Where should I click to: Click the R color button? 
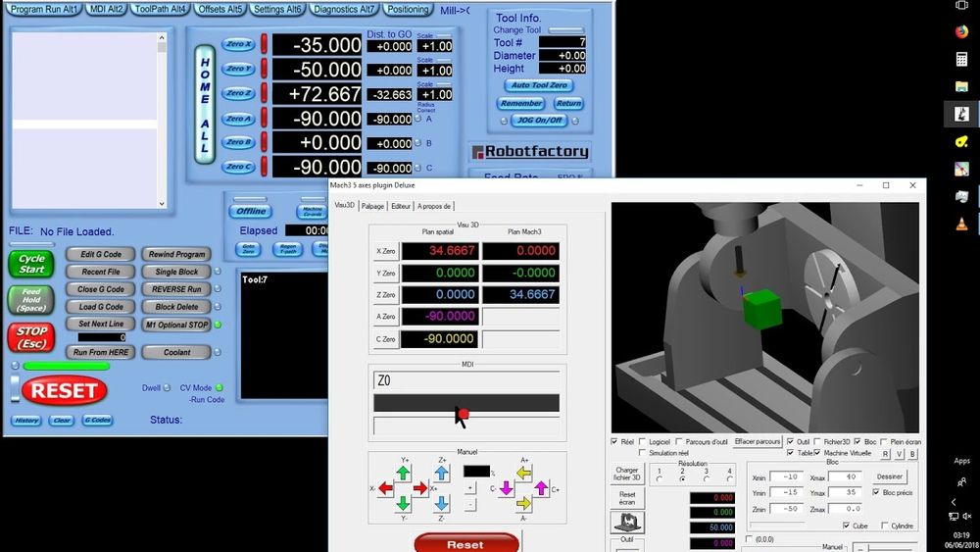886,454
